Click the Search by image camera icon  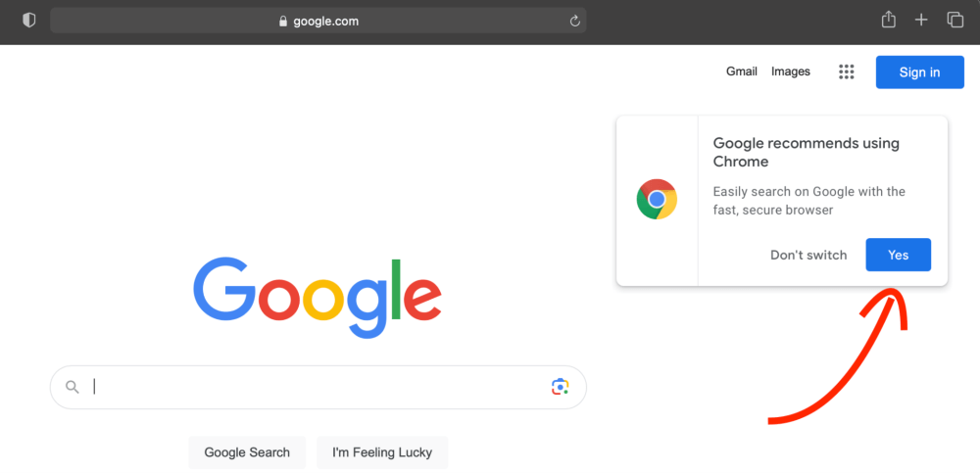pyautogui.click(x=560, y=387)
